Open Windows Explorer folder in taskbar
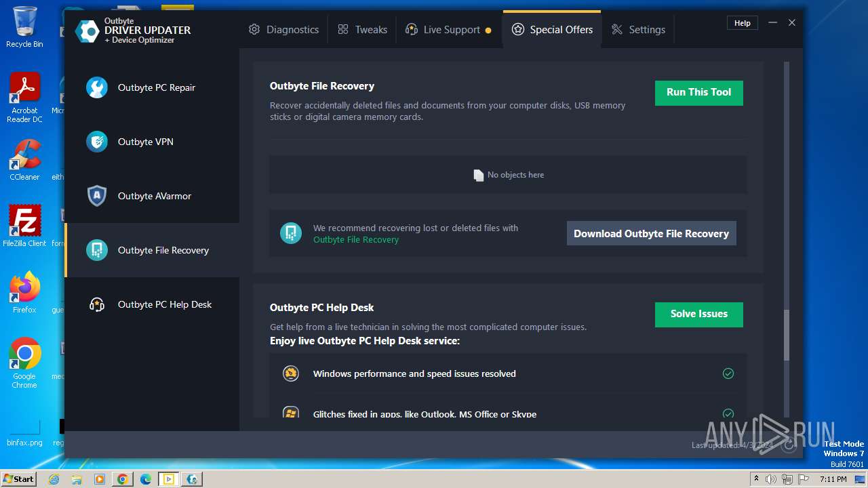 pos(77,479)
